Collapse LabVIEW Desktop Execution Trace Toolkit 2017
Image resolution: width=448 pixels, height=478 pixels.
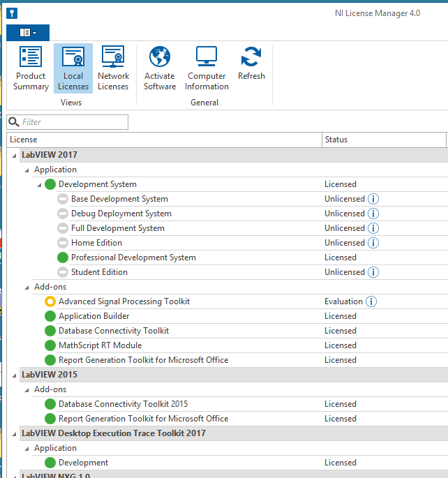click(x=15, y=434)
